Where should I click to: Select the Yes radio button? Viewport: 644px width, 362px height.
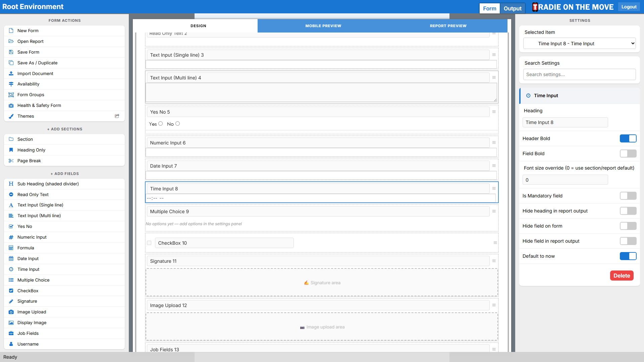point(161,124)
